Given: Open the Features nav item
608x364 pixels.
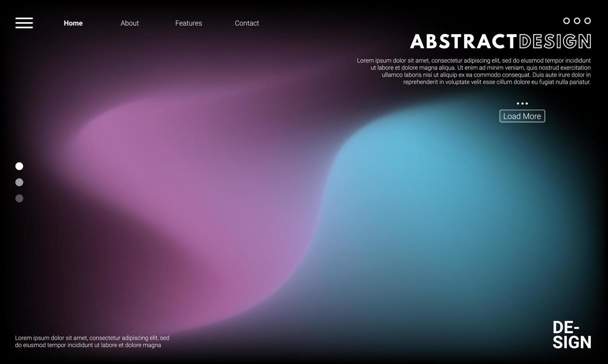Looking at the screenshot, I should point(189,23).
